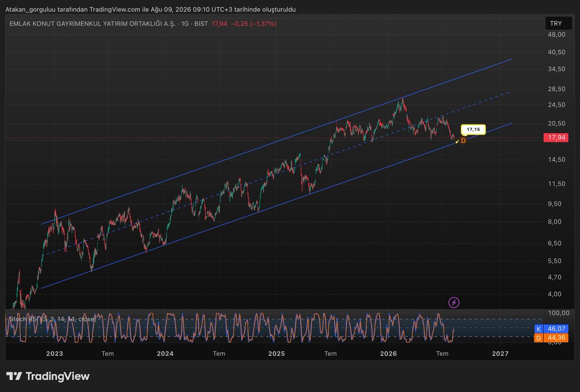Click the 4,00 price axis level

tap(555, 294)
